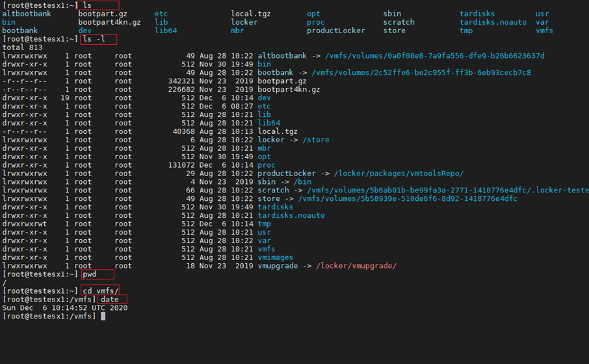Select 'tardisks.noauto' in long listing
This screenshot has width=589, height=364.
(291, 216)
